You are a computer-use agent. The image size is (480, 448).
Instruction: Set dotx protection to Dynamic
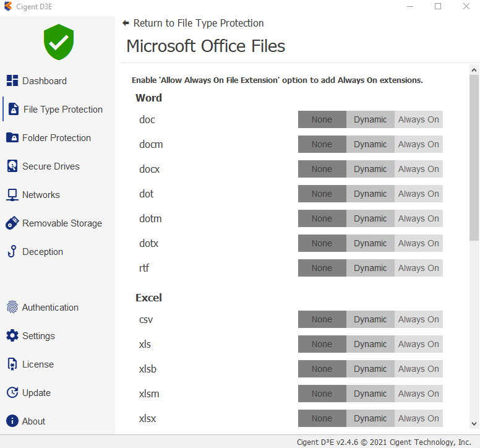371,243
